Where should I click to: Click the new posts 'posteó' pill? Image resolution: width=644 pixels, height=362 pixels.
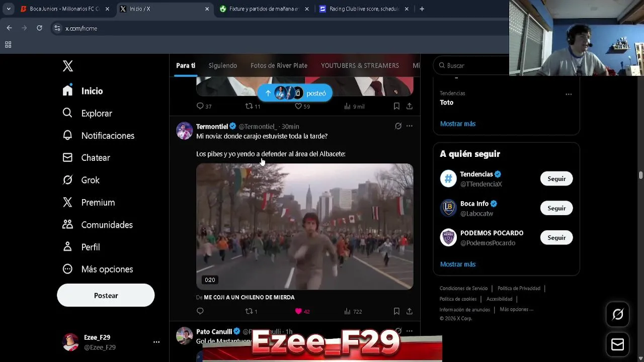coord(295,93)
